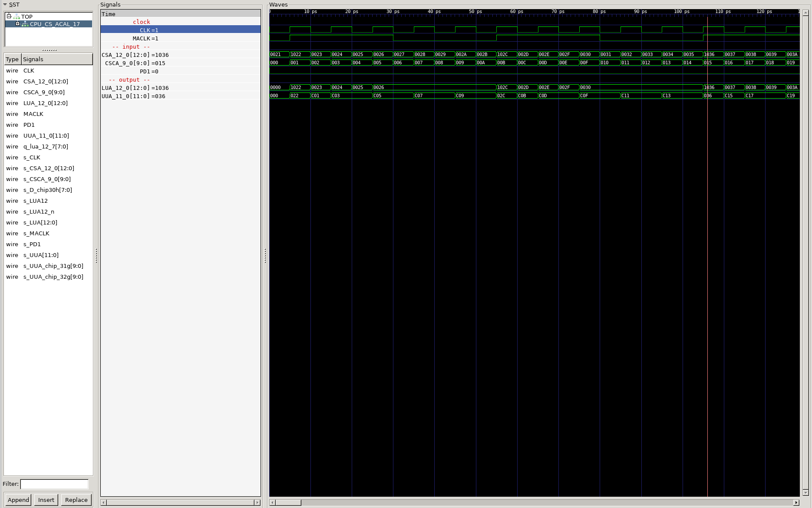The width and height of the screenshot is (812, 508).
Task: Click the signals pane scrollbar right arrow
Action: click(257, 502)
